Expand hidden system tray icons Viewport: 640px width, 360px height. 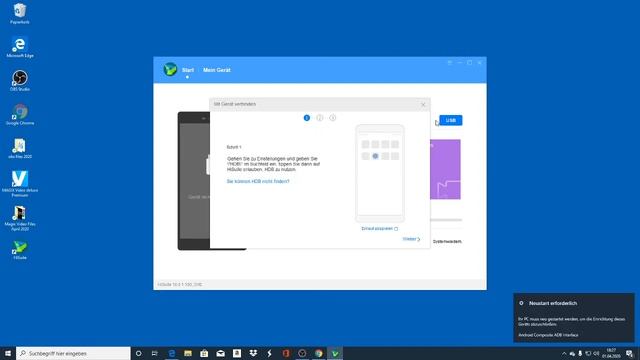pos(564,353)
